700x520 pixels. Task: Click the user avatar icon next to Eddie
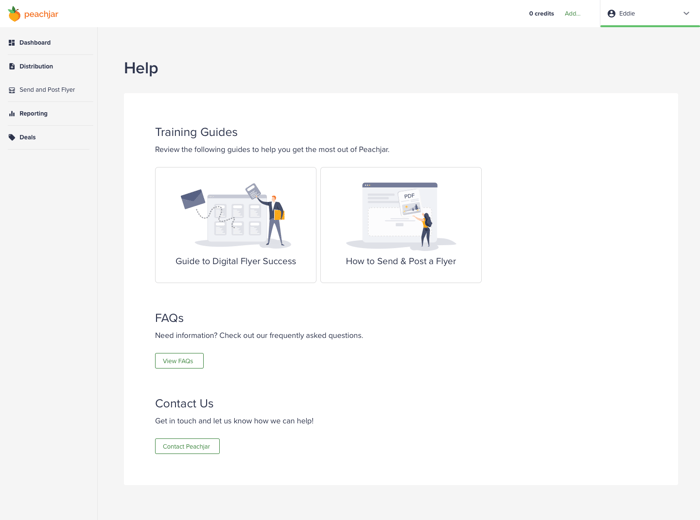click(x=611, y=14)
